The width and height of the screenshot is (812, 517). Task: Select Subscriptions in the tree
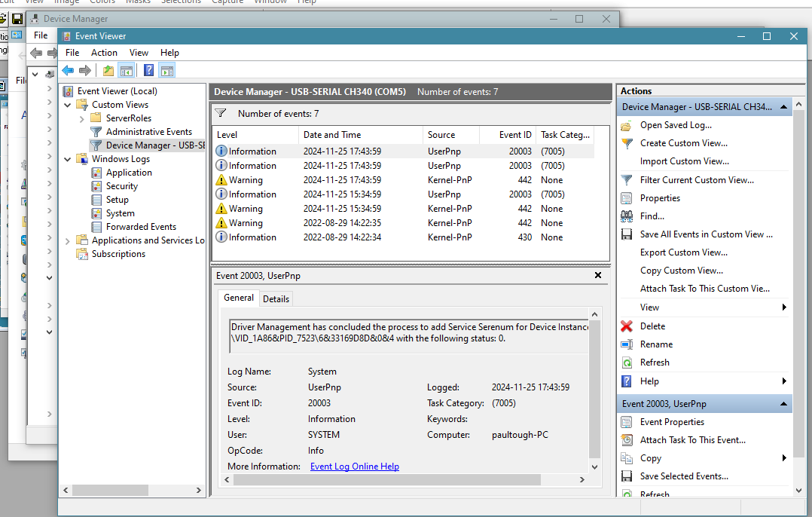(x=118, y=254)
